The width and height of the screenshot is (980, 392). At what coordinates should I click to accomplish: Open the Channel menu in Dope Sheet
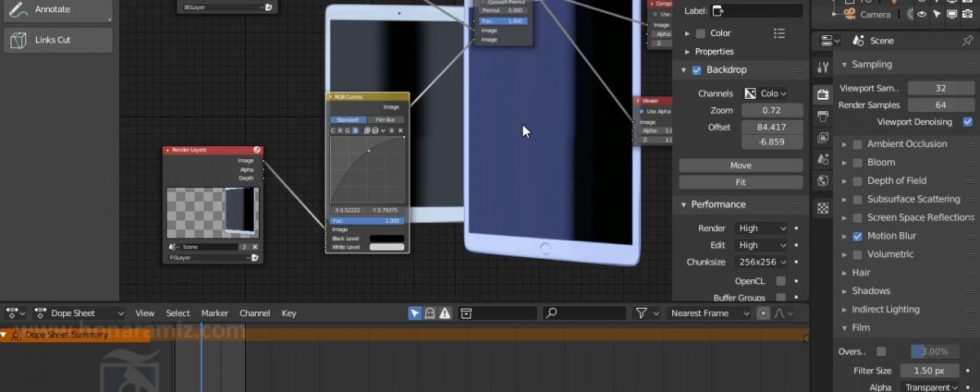tap(255, 313)
